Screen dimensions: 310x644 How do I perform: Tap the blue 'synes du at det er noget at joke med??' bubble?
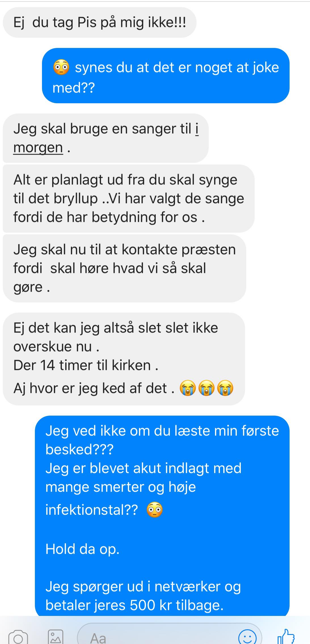(166, 75)
